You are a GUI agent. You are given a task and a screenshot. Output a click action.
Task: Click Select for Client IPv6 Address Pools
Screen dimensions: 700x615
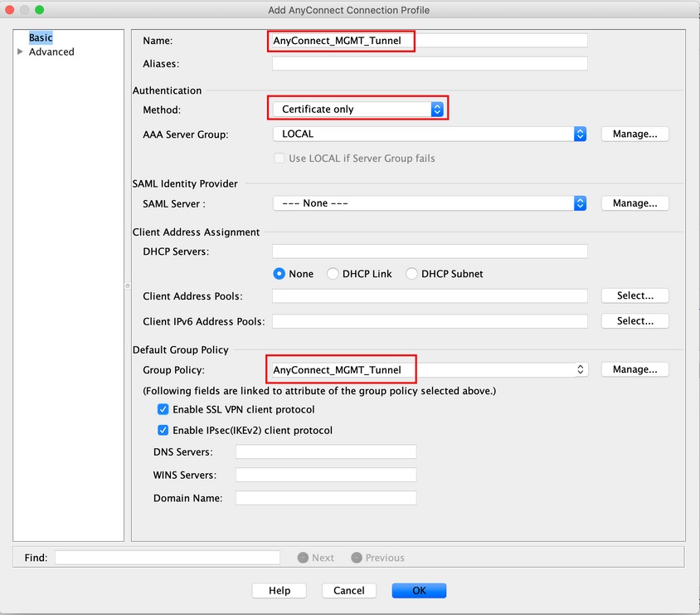(634, 320)
